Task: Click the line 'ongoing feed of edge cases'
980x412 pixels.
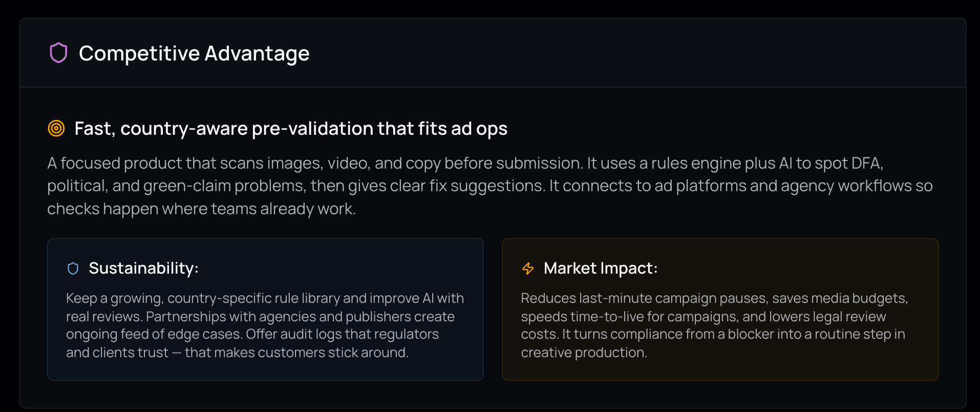Action: click(x=252, y=334)
